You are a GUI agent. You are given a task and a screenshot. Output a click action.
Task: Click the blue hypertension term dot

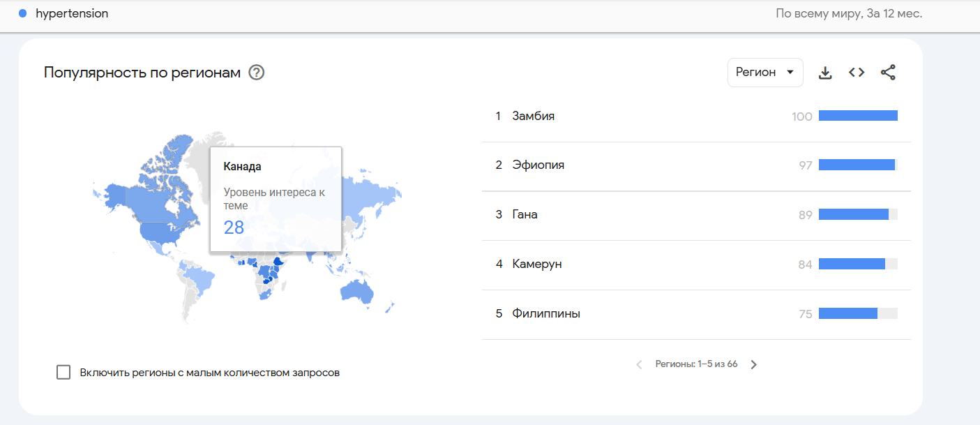pos(23,13)
